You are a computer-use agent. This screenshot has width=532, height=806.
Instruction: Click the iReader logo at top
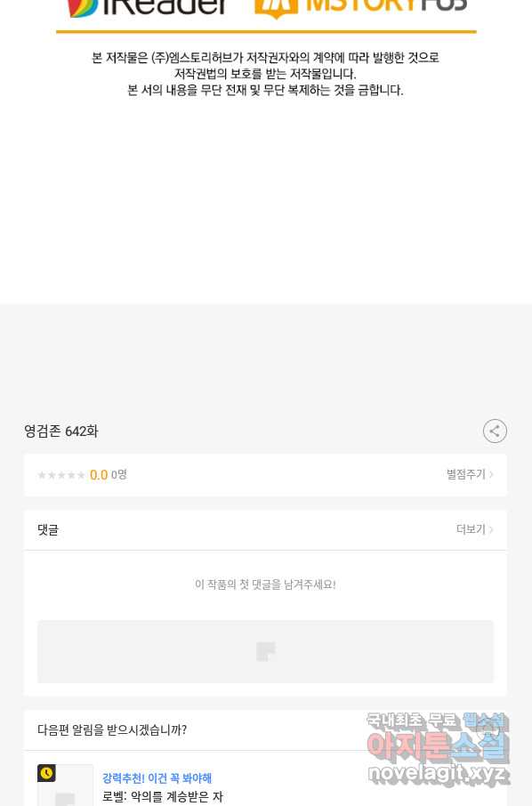point(148,8)
